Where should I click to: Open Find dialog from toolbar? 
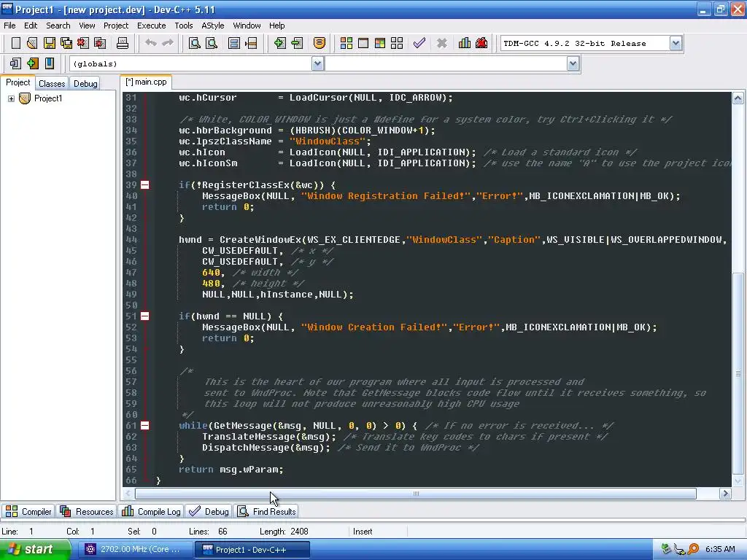(194, 43)
